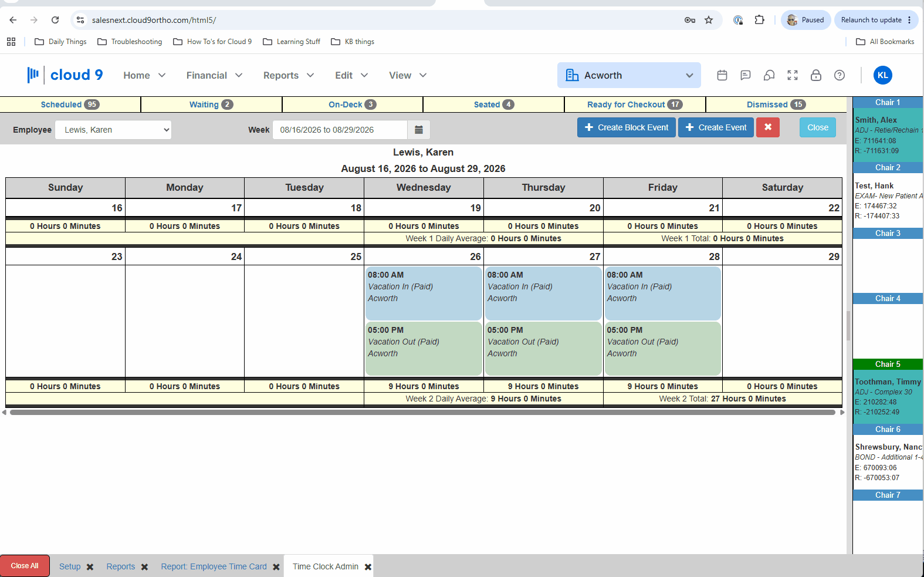Open the Reports menu in navbar

[x=289, y=75]
